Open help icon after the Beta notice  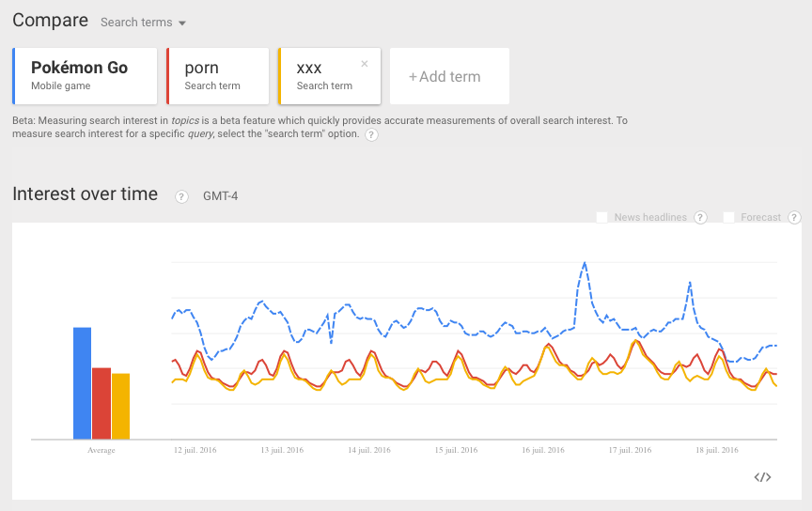click(x=371, y=134)
